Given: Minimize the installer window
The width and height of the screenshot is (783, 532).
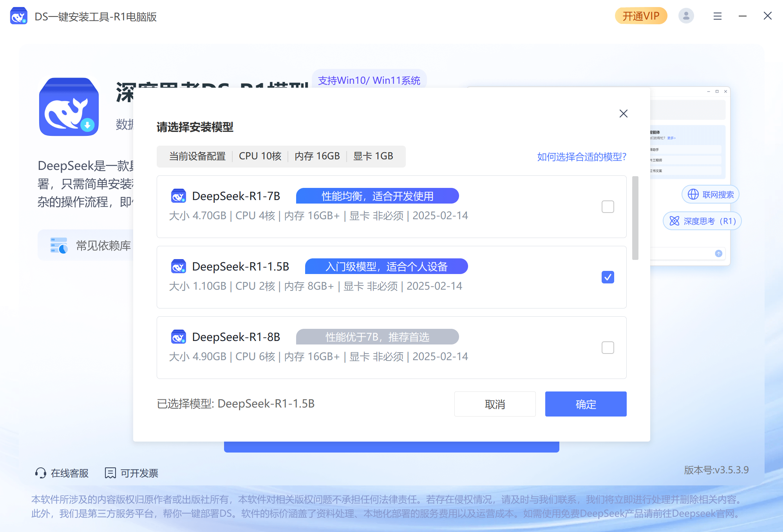Looking at the screenshot, I should pos(742,16).
